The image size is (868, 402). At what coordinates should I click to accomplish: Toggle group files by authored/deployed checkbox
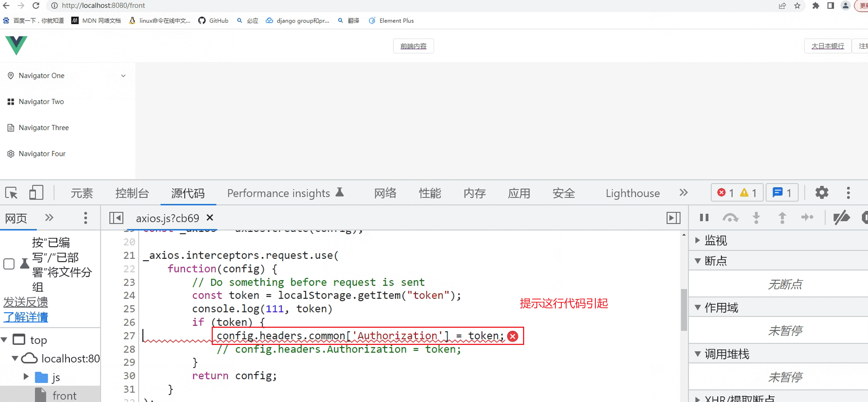point(9,264)
